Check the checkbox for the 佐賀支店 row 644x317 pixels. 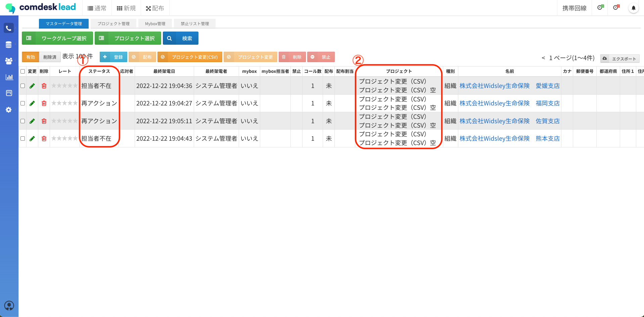(x=23, y=121)
